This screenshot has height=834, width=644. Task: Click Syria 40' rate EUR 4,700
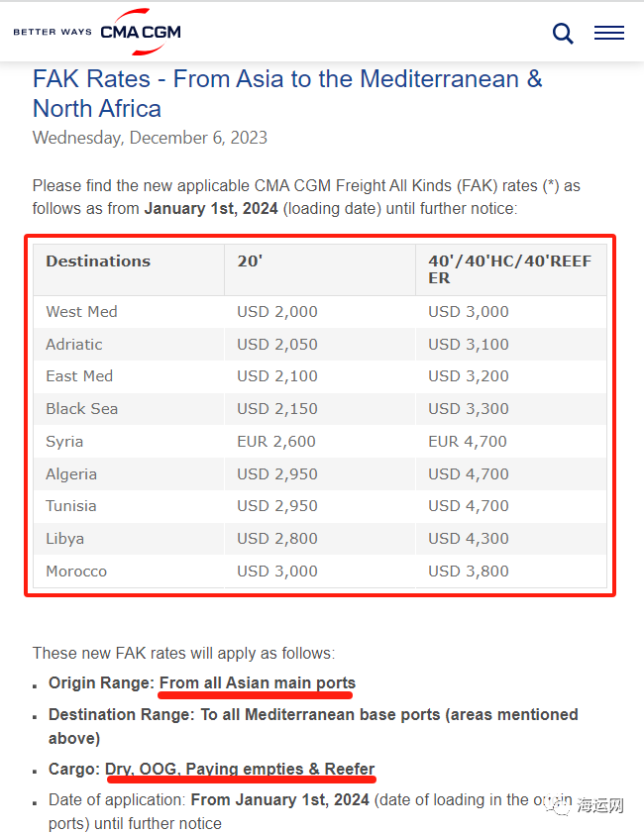coord(468,441)
